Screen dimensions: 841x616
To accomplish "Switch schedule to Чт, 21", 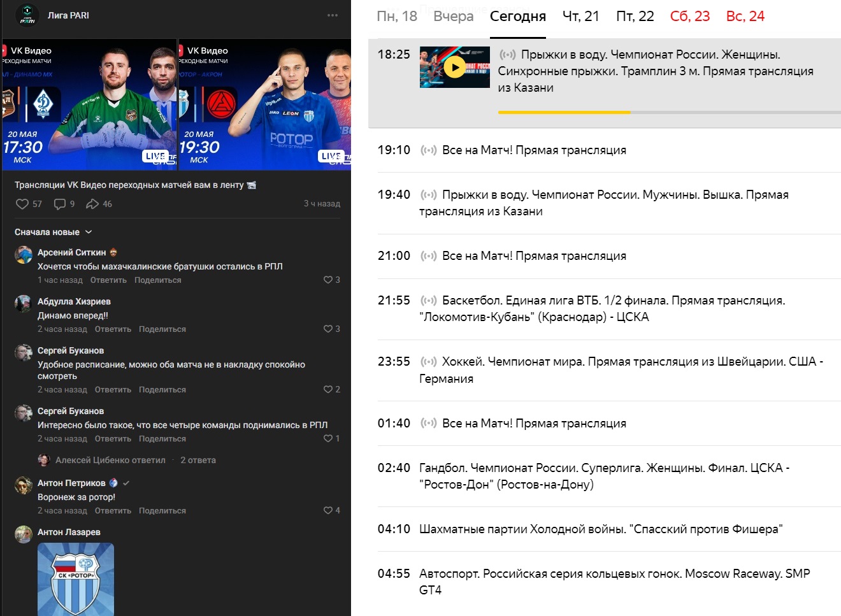I will [581, 17].
